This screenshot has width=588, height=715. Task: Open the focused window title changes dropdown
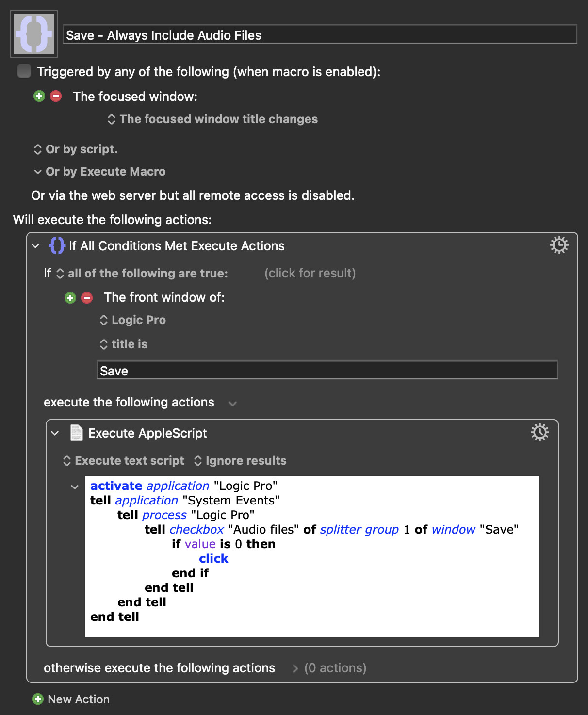(x=212, y=119)
